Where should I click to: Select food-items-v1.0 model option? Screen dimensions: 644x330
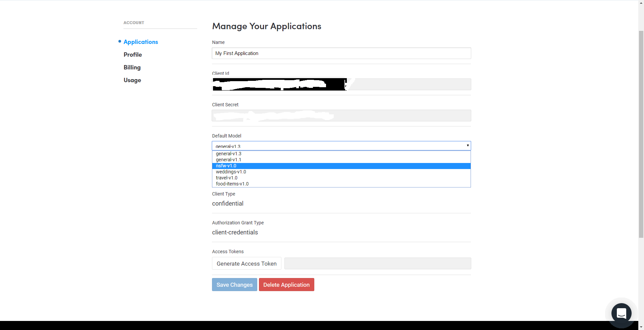(x=232, y=184)
